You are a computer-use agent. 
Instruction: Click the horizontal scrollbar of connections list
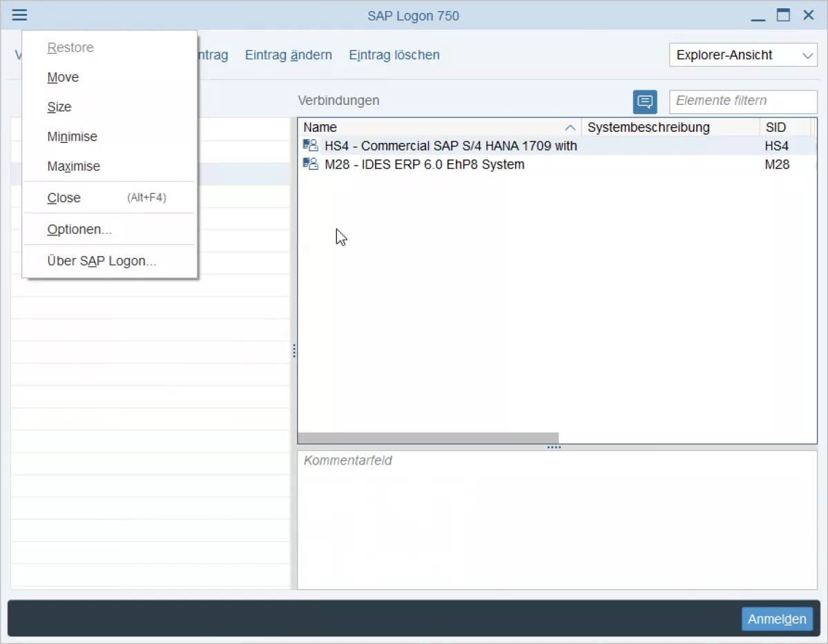[x=428, y=438]
